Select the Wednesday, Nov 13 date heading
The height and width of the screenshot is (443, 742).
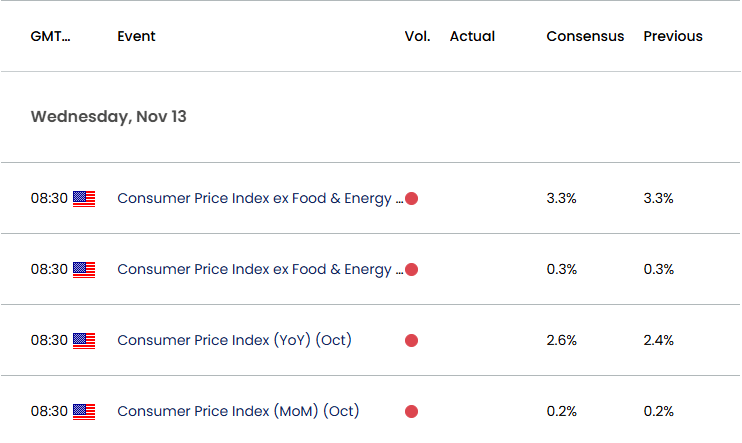[109, 116]
